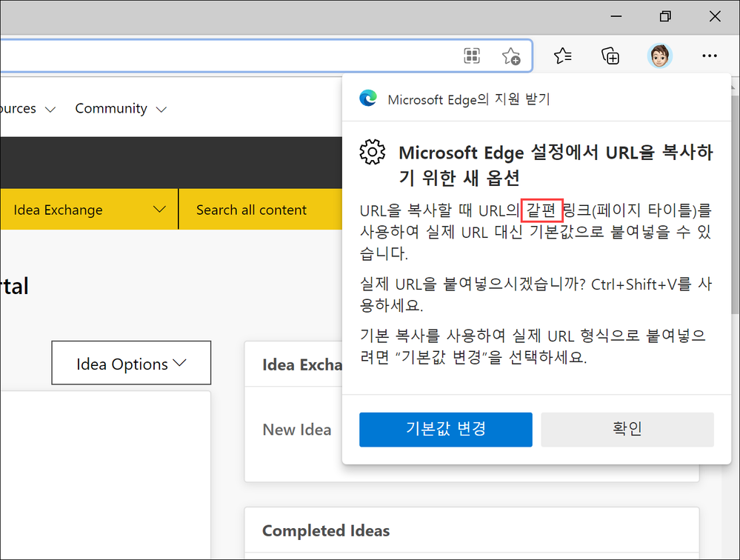Add this page to favorites star icon

pyautogui.click(x=510, y=56)
